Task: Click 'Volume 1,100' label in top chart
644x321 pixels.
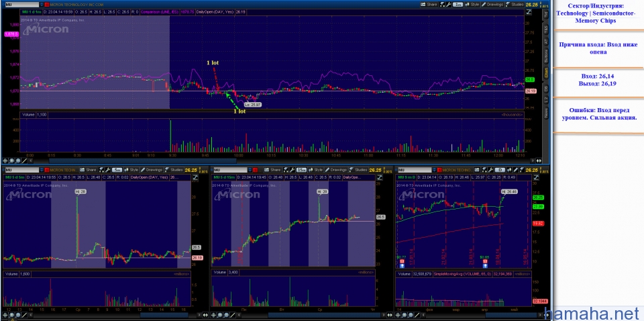Action: tap(34, 115)
